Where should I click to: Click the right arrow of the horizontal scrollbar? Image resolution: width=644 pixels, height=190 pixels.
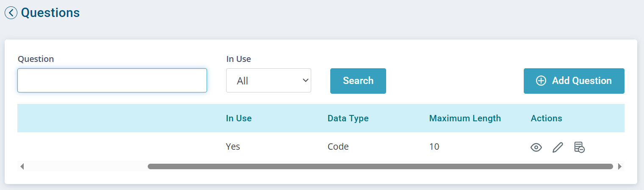point(620,167)
